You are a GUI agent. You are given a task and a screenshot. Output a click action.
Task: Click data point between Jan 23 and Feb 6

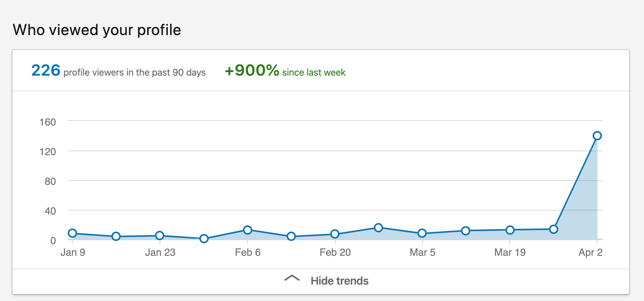pyautogui.click(x=204, y=239)
